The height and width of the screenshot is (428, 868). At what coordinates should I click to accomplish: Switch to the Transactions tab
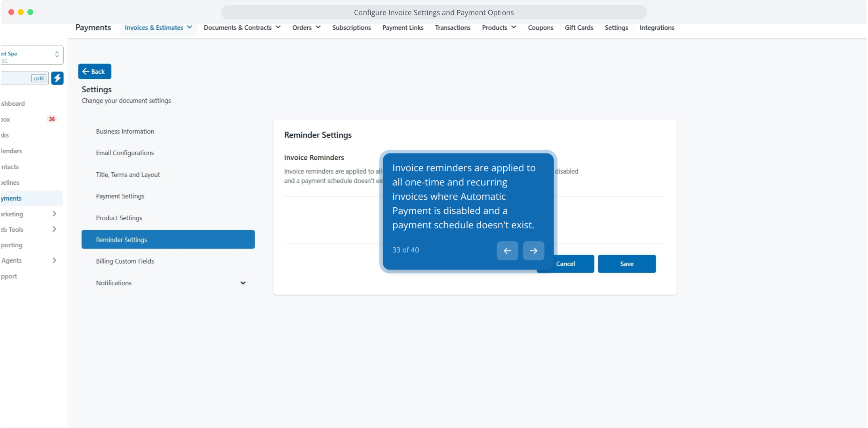coord(453,27)
